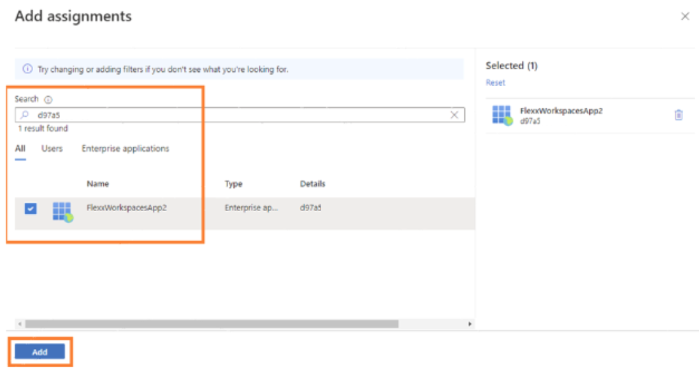This screenshot has height=373, width=699.
Task: Click into the Search input field
Action: [240, 115]
